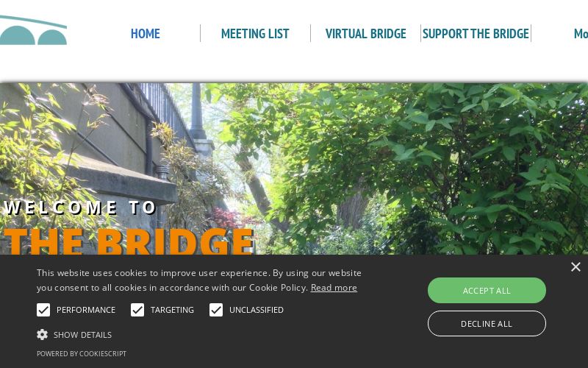Follow the Powered by CookieScript link

(82, 354)
